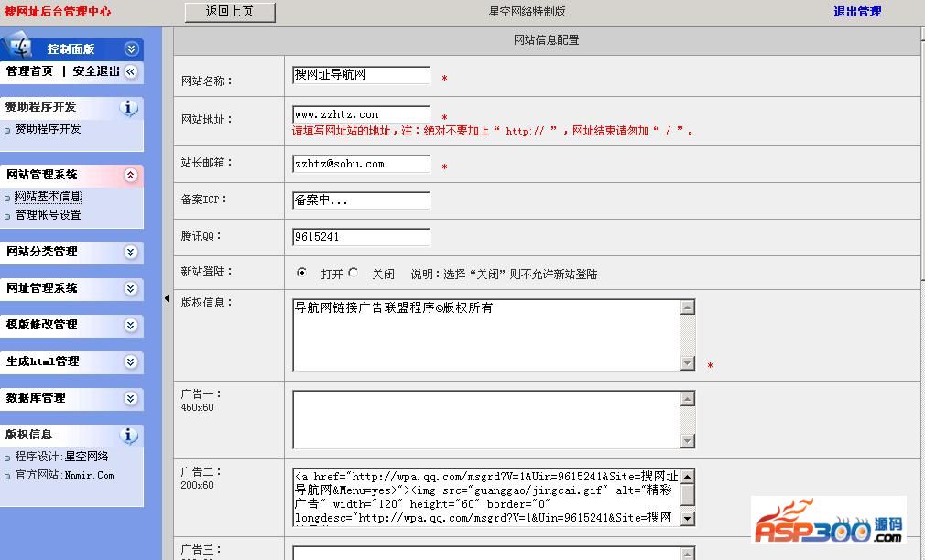This screenshot has height=560, width=925.
Task: Open 管理帐号设置 menu item
Action: point(48,214)
